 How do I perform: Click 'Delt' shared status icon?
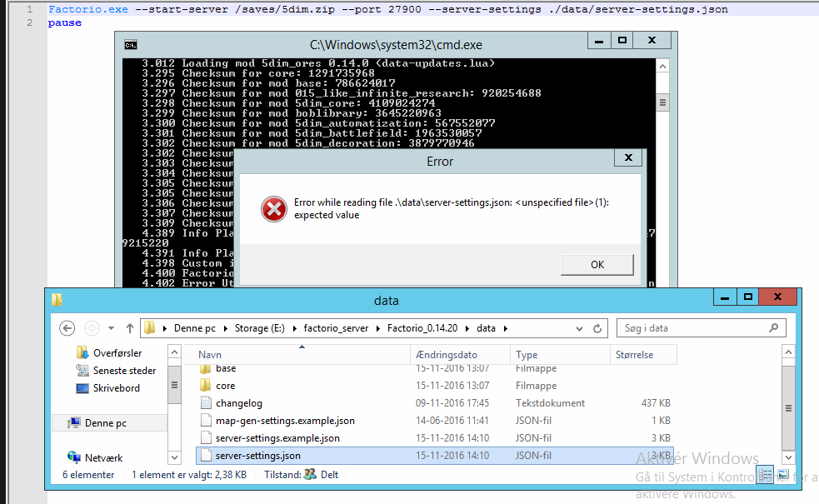pos(310,474)
